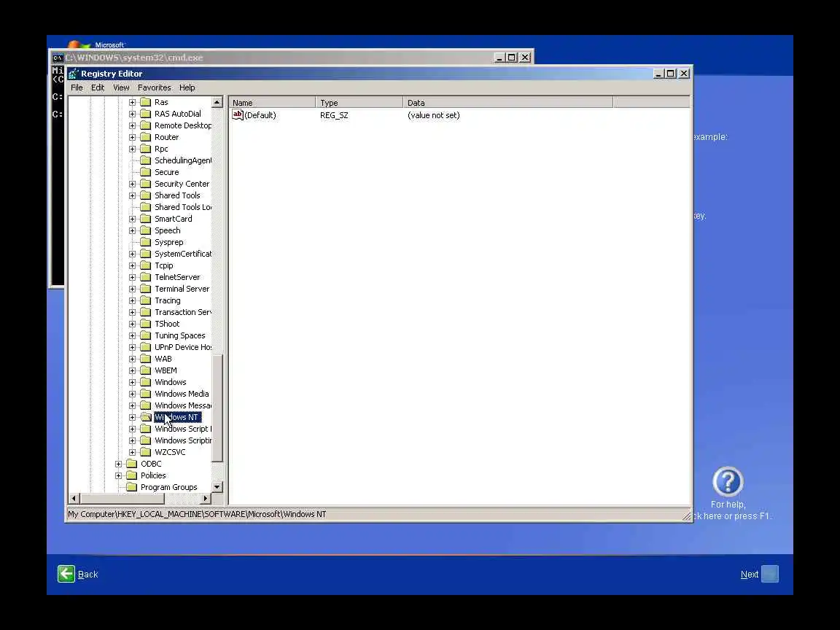
Task: Select the Remote Desktop tree item
Action: [x=183, y=126]
